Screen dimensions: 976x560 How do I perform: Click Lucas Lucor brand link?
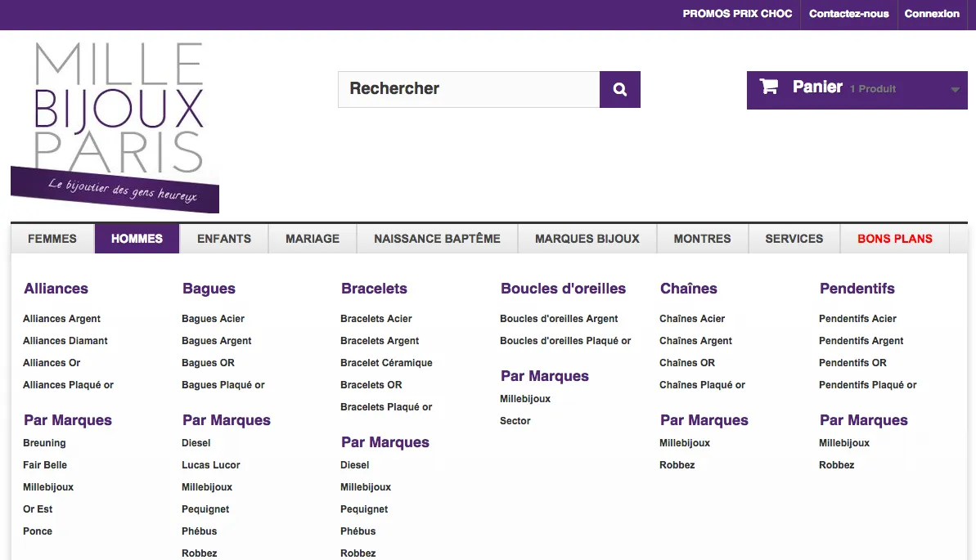click(x=211, y=465)
